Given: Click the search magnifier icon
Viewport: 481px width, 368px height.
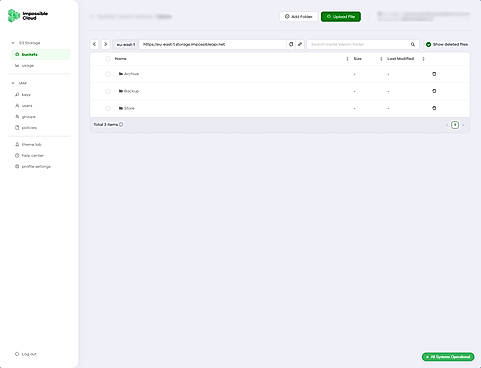Looking at the screenshot, I should (413, 44).
